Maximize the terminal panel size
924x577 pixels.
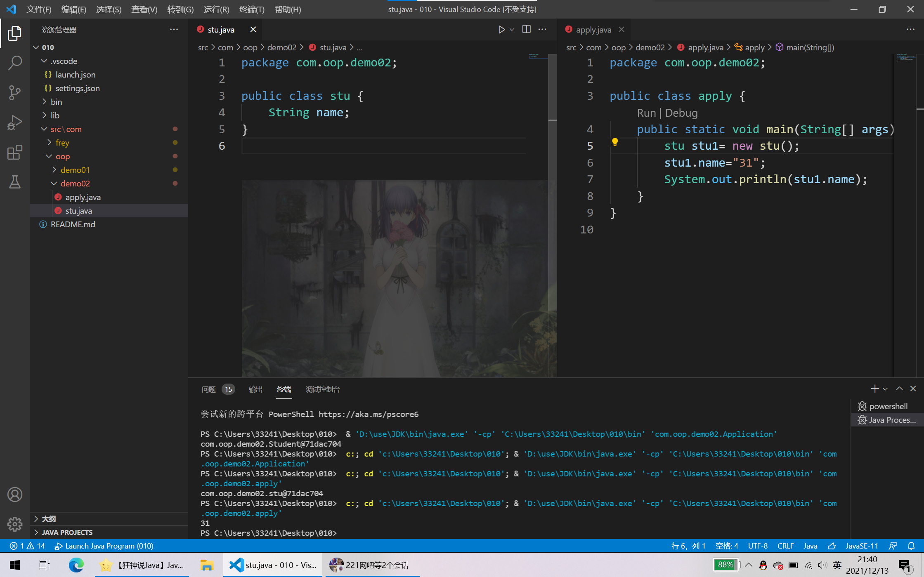pyautogui.click(x=899, y=389)
